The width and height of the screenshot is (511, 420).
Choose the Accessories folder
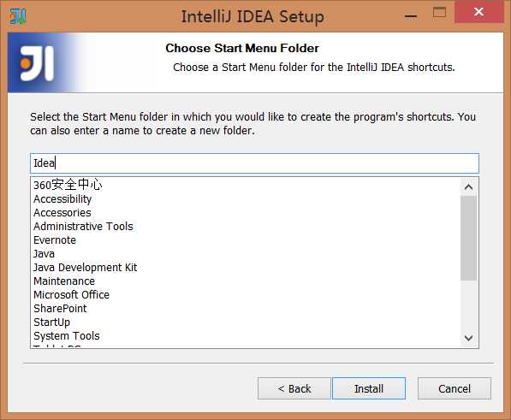tap(62, 212)
